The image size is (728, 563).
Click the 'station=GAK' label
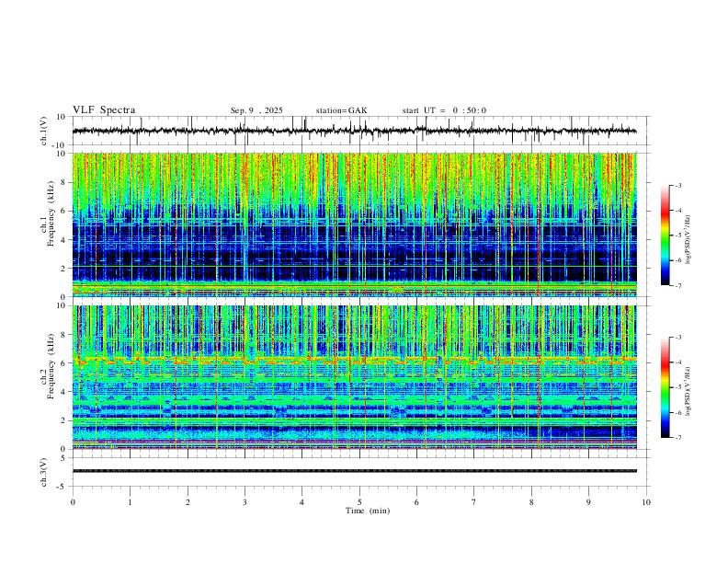341,110
